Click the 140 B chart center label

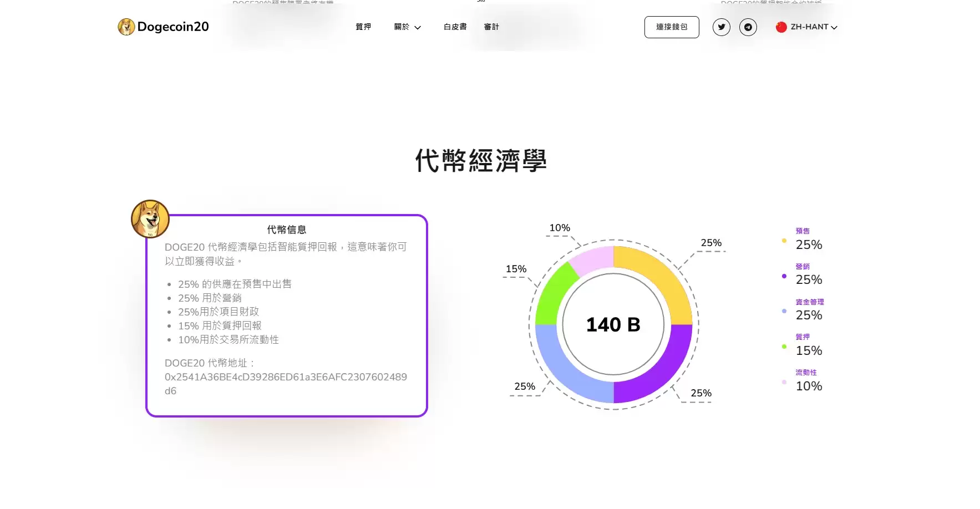point(613,325)
